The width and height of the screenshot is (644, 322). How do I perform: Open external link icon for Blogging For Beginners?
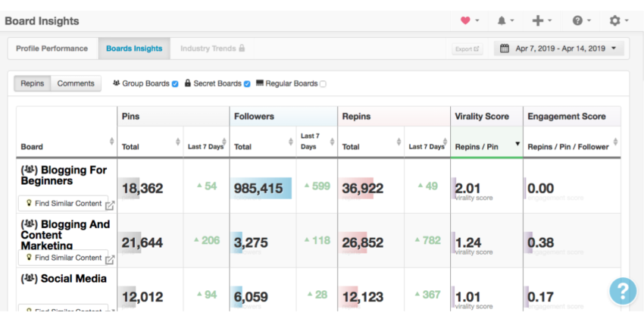(x=110, y=205)
